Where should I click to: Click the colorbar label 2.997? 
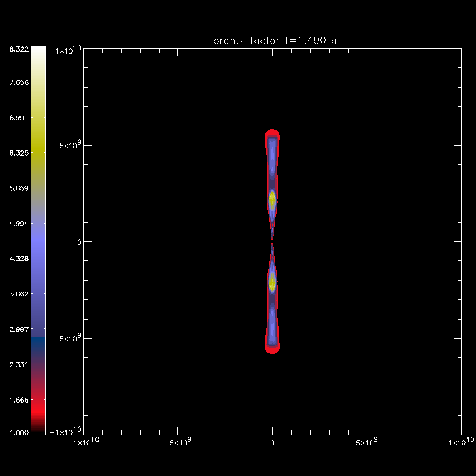tap(19, 329)
